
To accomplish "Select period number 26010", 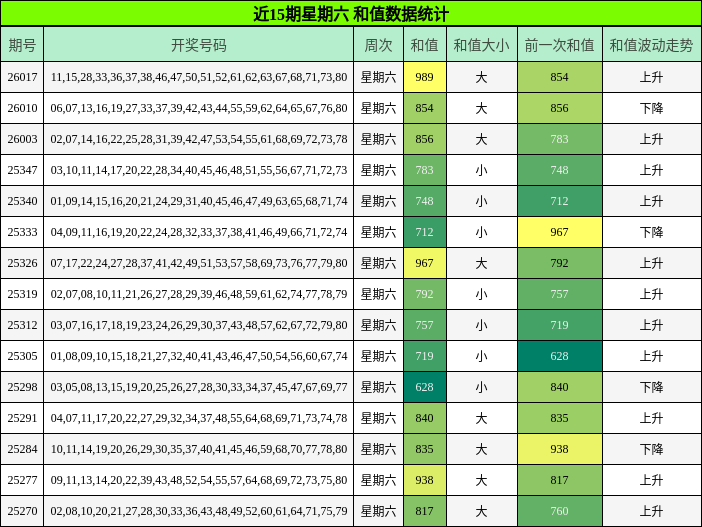I will [x=22, y=108].
